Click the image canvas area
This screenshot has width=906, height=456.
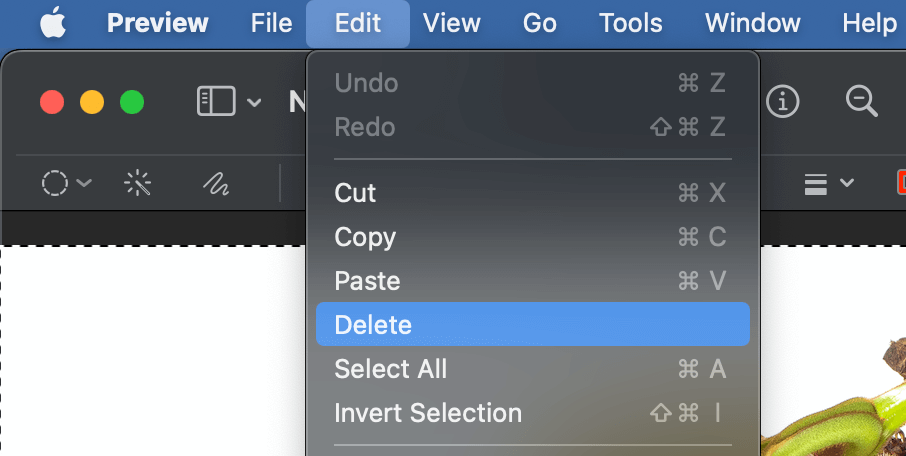coord(153,351)
